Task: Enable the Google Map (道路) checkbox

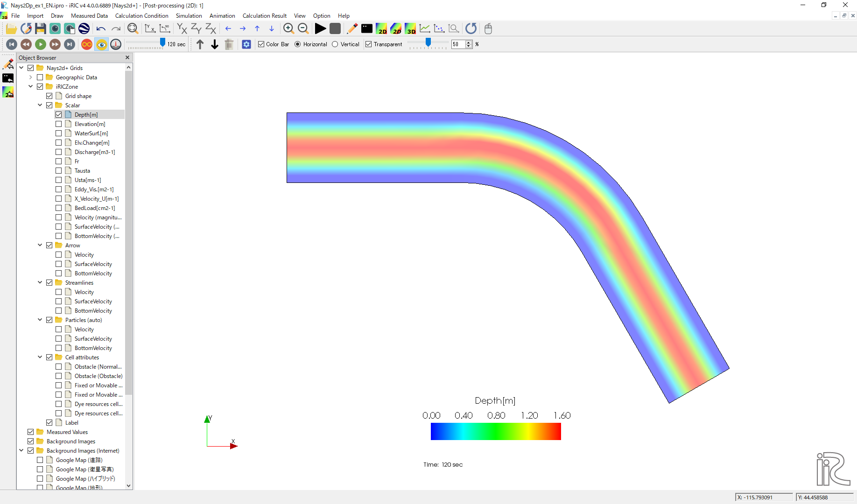Action: [40, 460]
